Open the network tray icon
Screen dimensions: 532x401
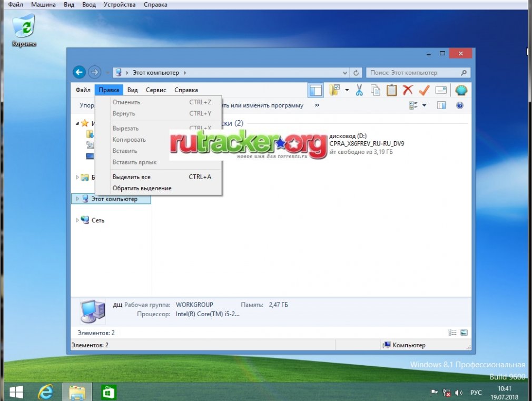click(446, 393)
